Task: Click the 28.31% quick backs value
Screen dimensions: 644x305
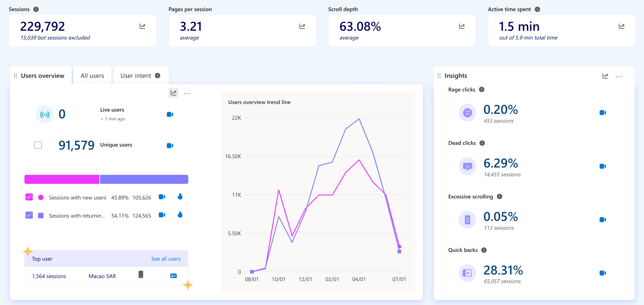Action: point(503,270)
